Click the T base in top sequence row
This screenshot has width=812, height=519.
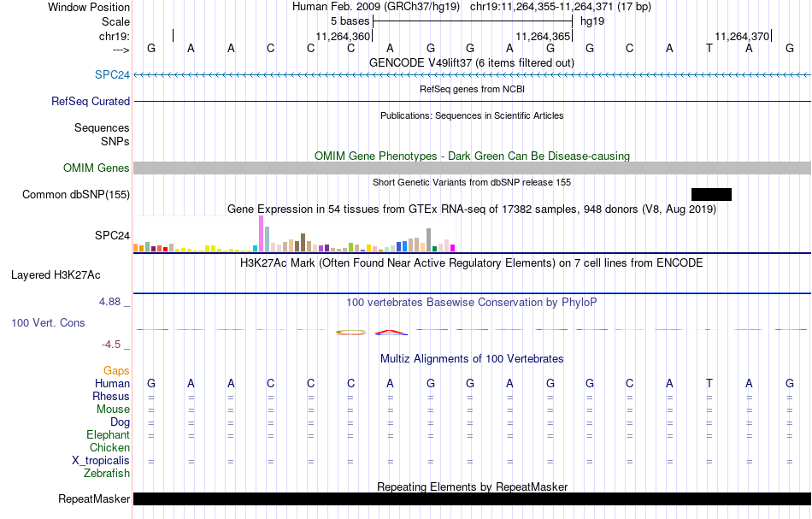[x=709, y=48]
